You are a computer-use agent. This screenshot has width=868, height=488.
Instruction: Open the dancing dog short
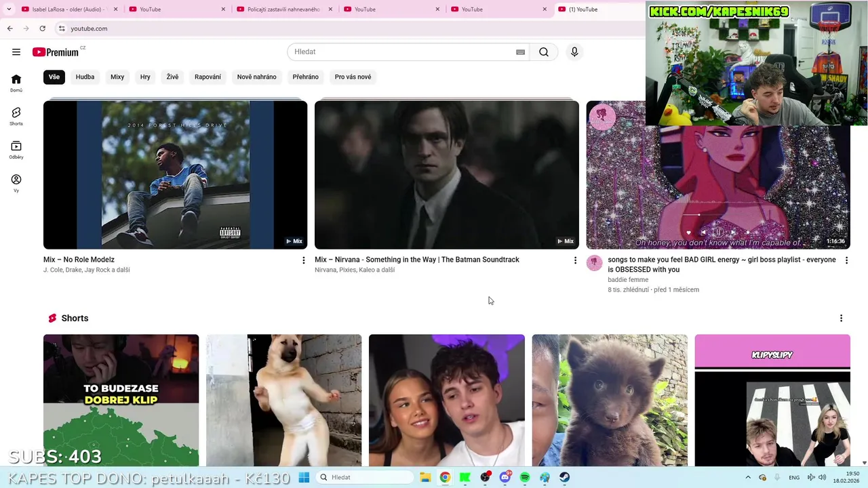pyautogui.click(x=283, y=401)
